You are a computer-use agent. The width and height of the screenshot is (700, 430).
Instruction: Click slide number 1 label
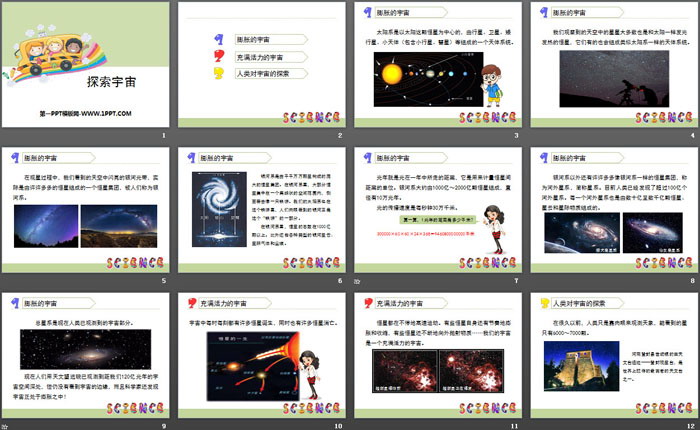(164, 135)
